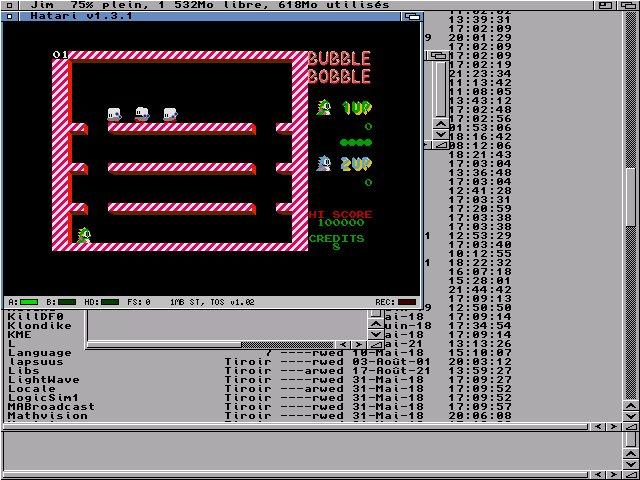Select the MABroadcast entry in the listing
This screenshot has height=480, width=640.
point(51,406)
